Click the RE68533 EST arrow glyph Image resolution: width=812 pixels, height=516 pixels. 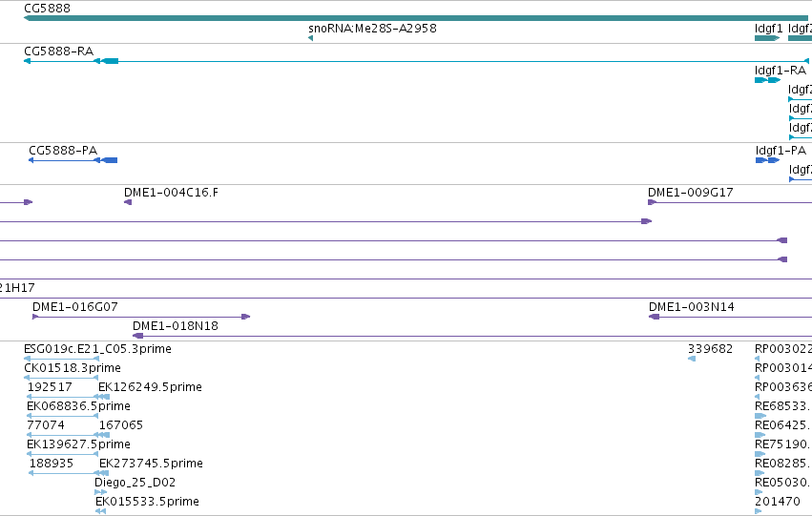pyautogui.click(x=760, y=416)
